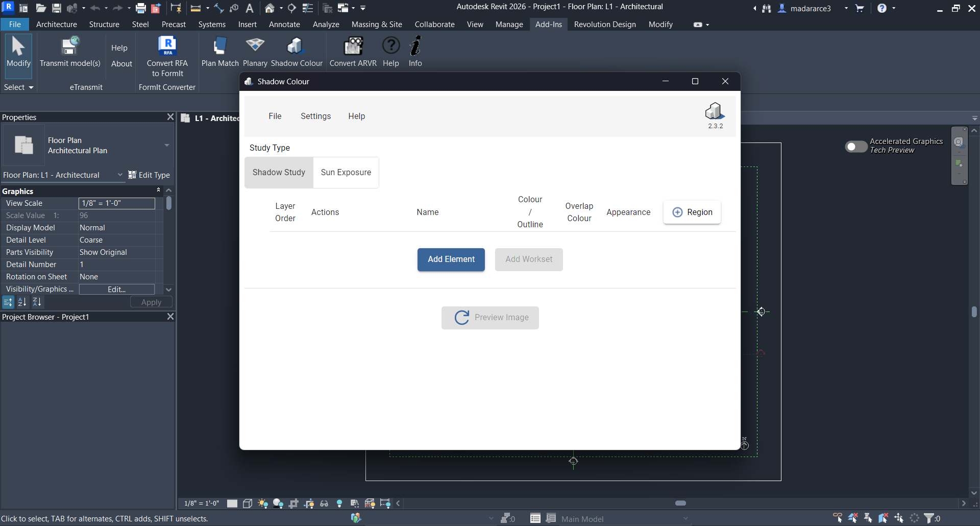Open file using the folder icon in Quick Access
This screenshot has height=526, width=980.
[x=41, y=8]
